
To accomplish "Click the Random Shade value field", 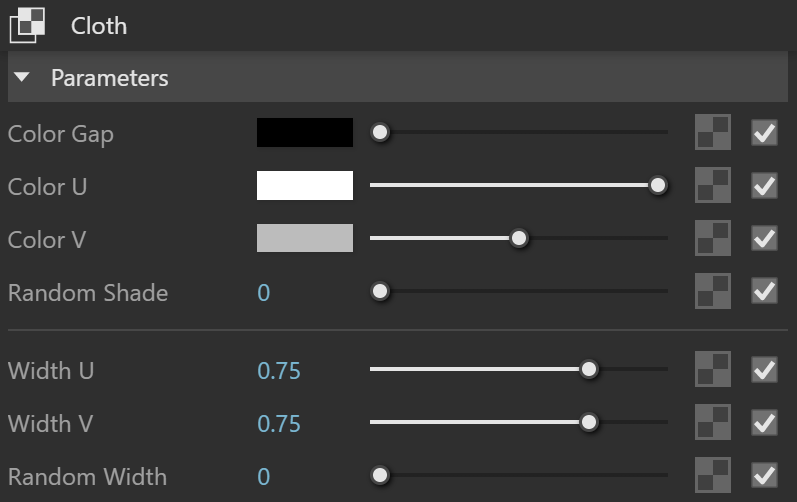I will (264, 293).
